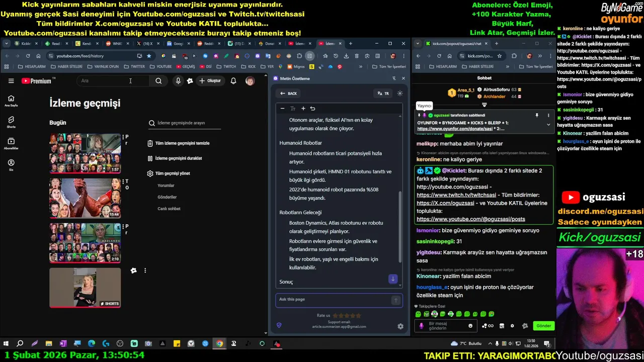This screenshot has width=644, height=362.
Task: Open 'Tüm geçmişi yönet' settings
Action: [x=169, y=173]
